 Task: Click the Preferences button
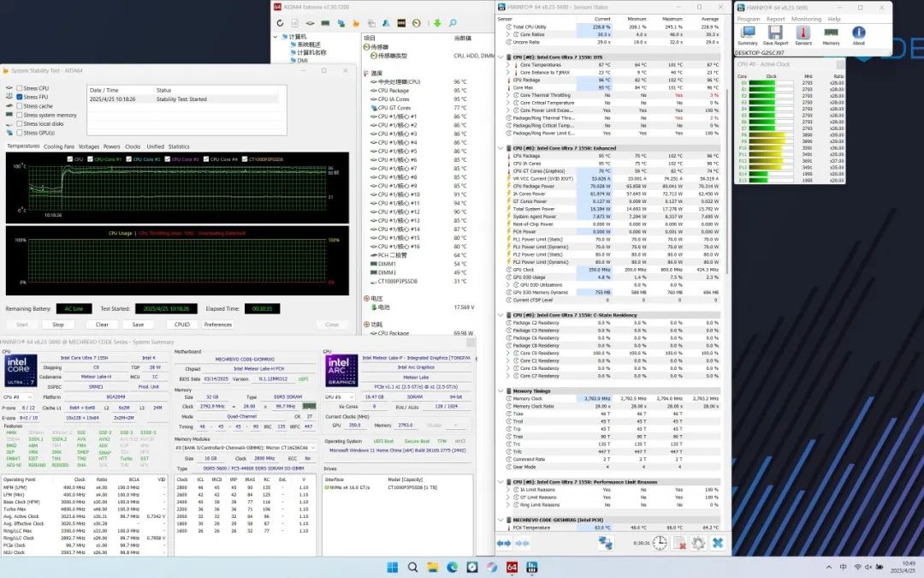tap(217, 325)
